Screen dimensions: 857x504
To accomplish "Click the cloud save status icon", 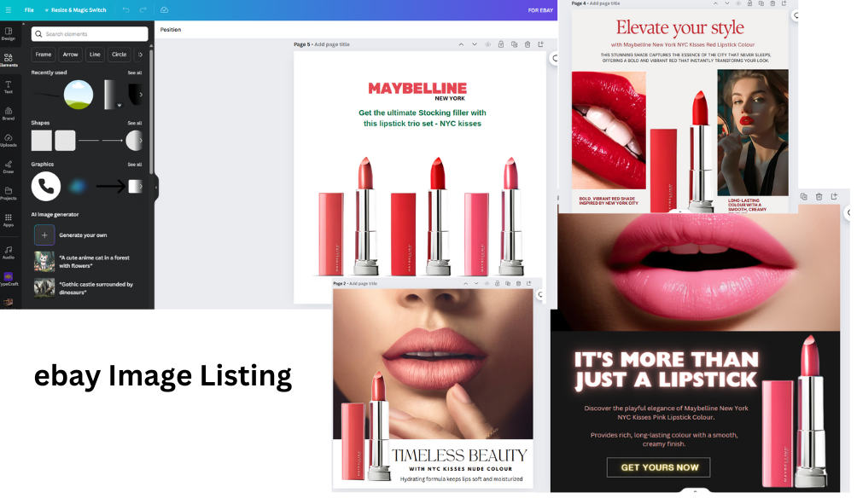I will point(165,10).
